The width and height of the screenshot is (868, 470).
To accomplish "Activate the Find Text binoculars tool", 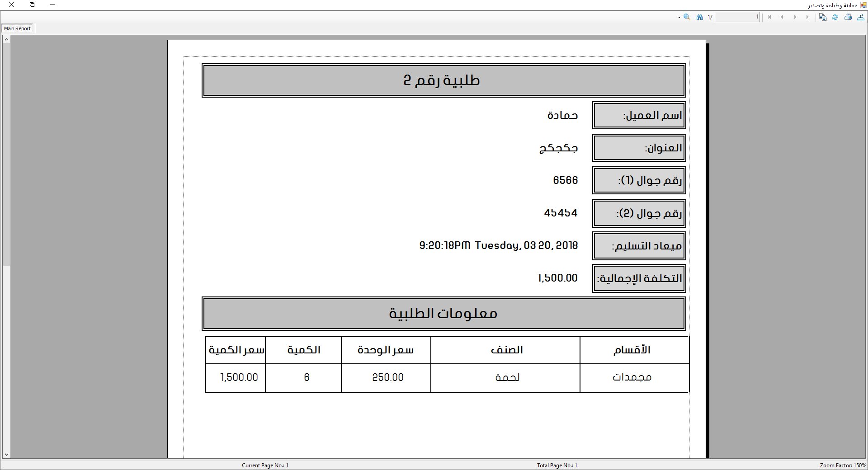I will (699, 17).
